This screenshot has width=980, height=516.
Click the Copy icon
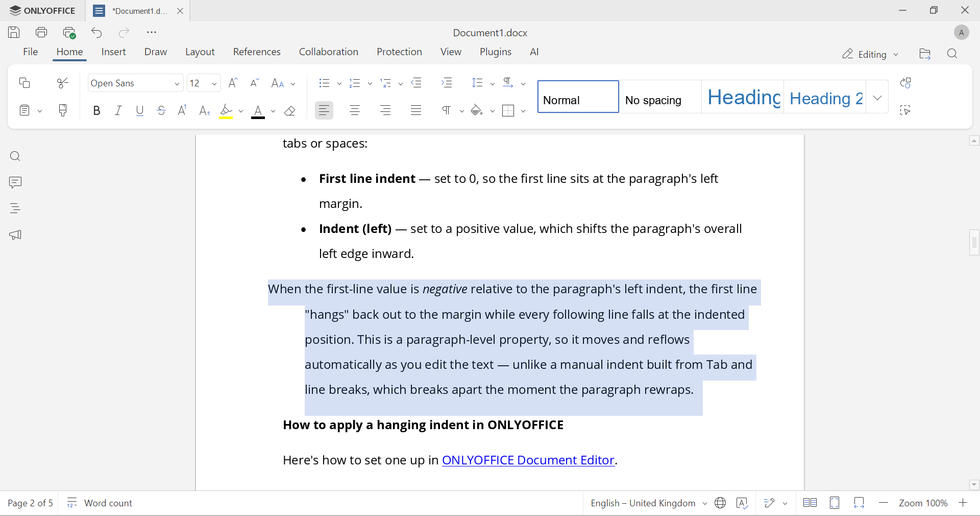point(24,83)
